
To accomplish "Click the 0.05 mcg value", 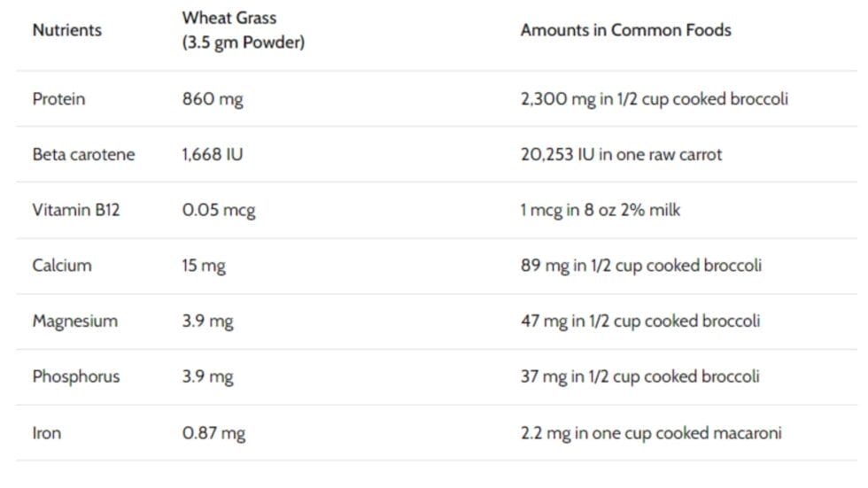I will [218, 211].
